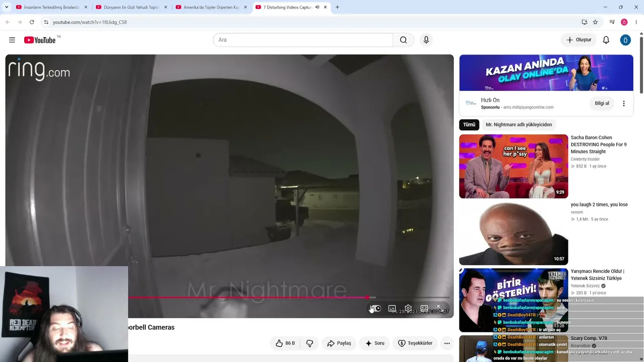Open the Sacha Baron Cohen video thumbnail
Image resolution: width=644 pixels, height=362 pixels.
(514, 166)
